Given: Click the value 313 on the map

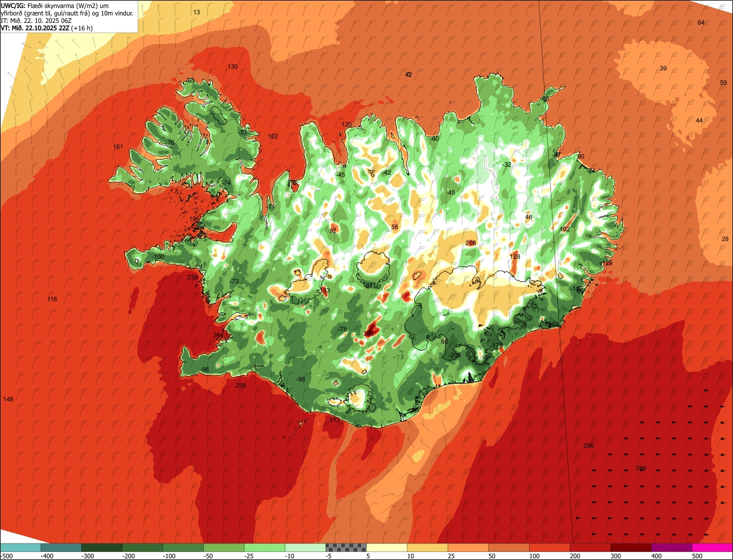Looking at the screenshot, I should point(334,420).
